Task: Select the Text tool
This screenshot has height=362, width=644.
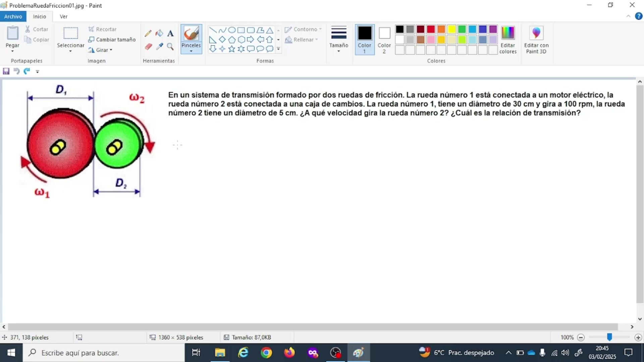Action: pyautogui.click(x=170, y=33)
